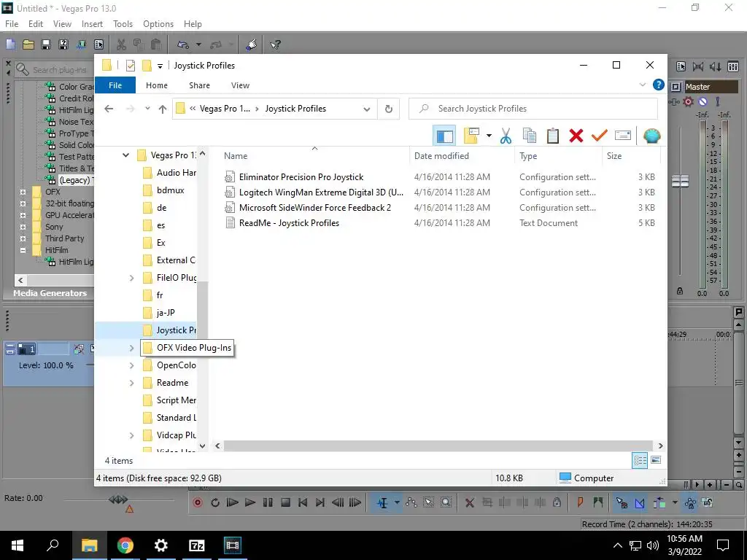Click the Refresh button beside address bar
The width and height of the screenshot is (747, 560).
[x=389, y=109]
